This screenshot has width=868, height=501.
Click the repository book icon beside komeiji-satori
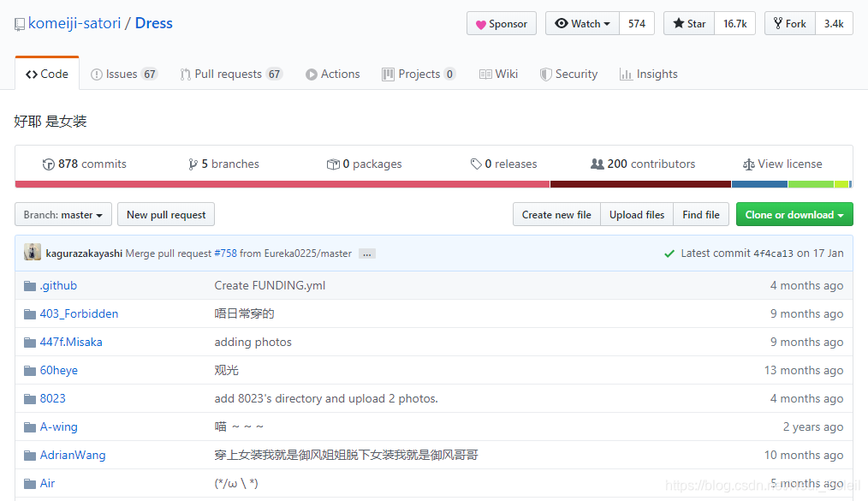(x=20, y=24)
